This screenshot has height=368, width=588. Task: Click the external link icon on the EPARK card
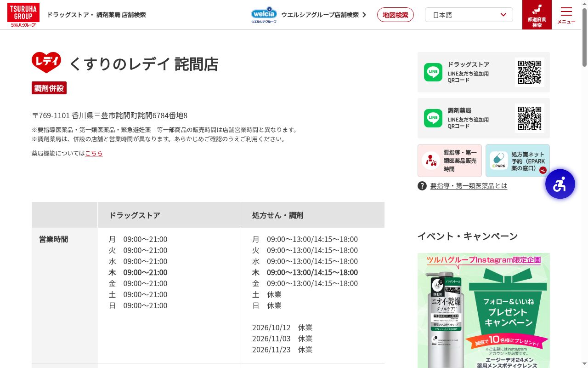543,170
